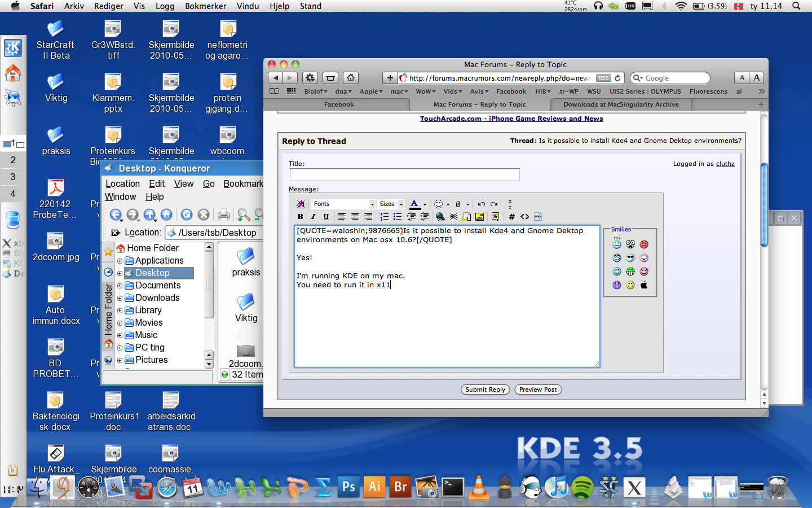The width and height of the screenshot is (812, 508).
Task: Redo edit in message editor
Action: [x=494, y=204]
